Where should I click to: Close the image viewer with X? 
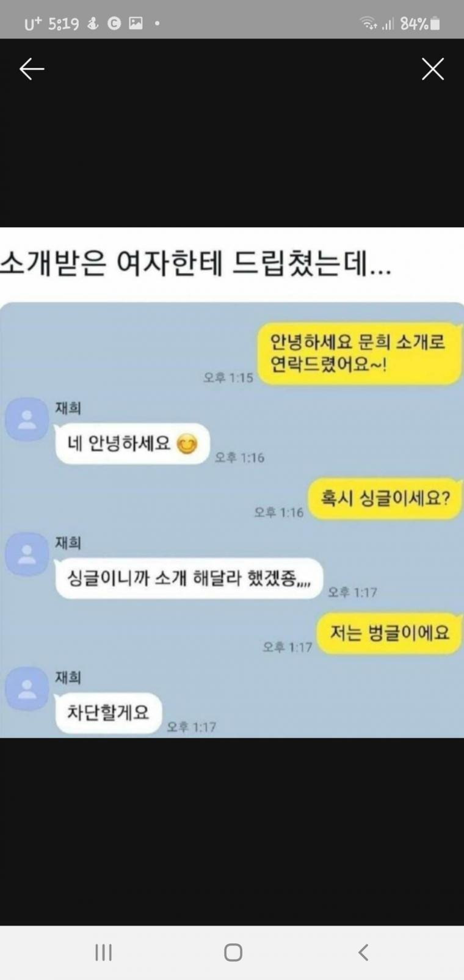[433, 69]
